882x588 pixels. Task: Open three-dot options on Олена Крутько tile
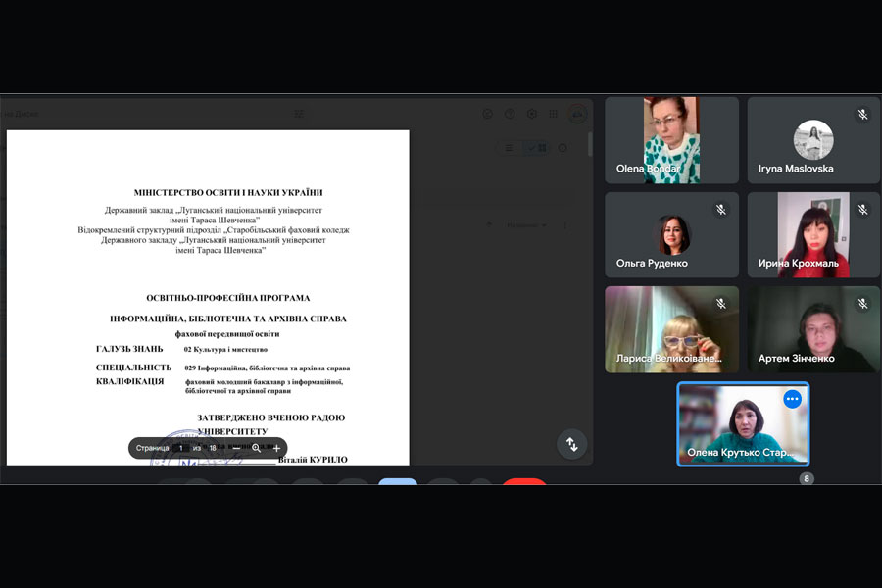click(792, 399)
